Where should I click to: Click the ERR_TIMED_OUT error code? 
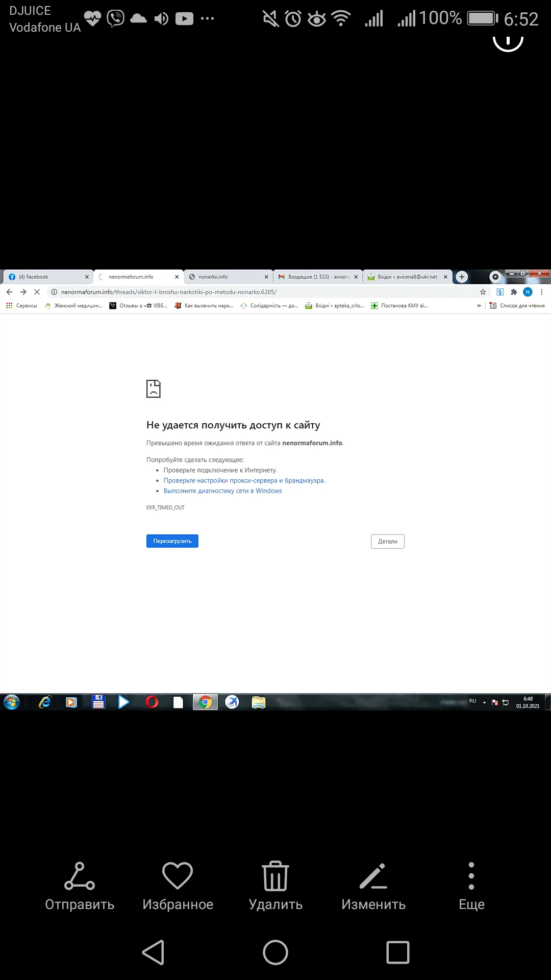pyautogui.click(x=165, y=507)
